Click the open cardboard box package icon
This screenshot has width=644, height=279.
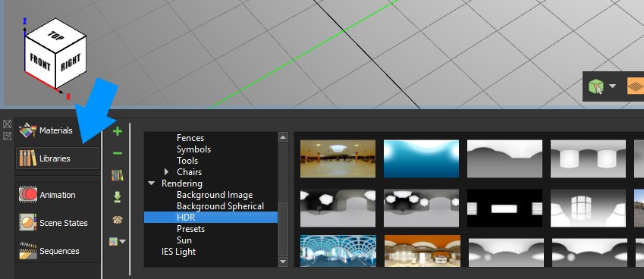click(x=118, y=220)
